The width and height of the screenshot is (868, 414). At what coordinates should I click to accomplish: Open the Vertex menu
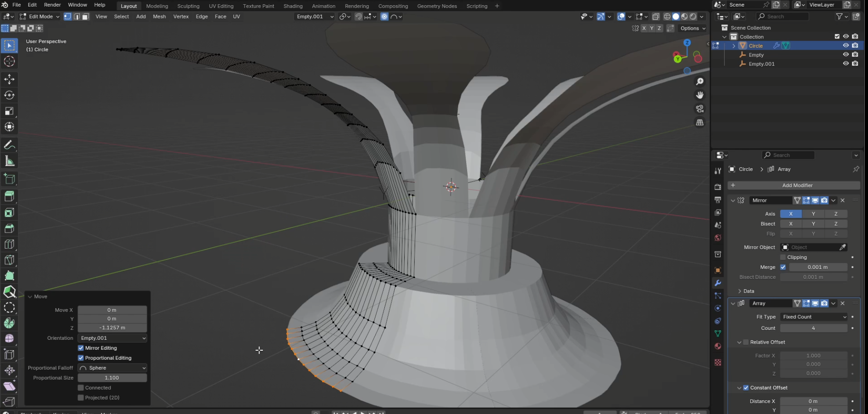(181, 17)
